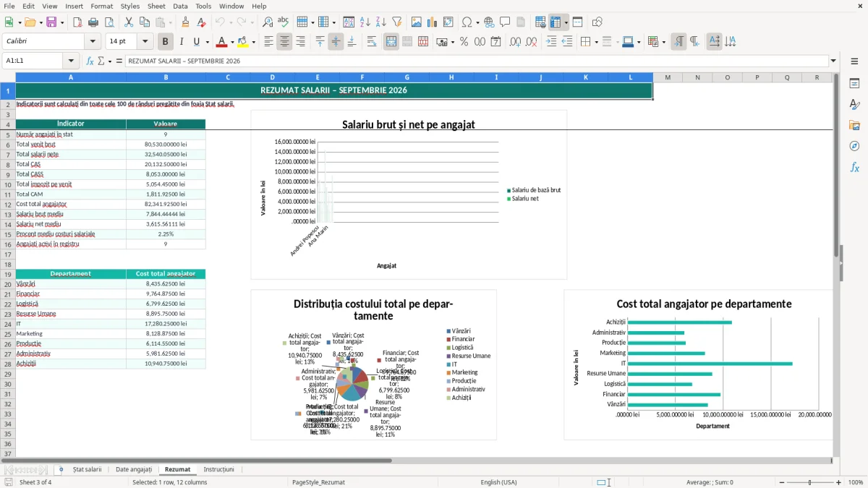Insert a chart from the toolbar
The width and height of the screenshot is (868, 488).
(433, 22)
